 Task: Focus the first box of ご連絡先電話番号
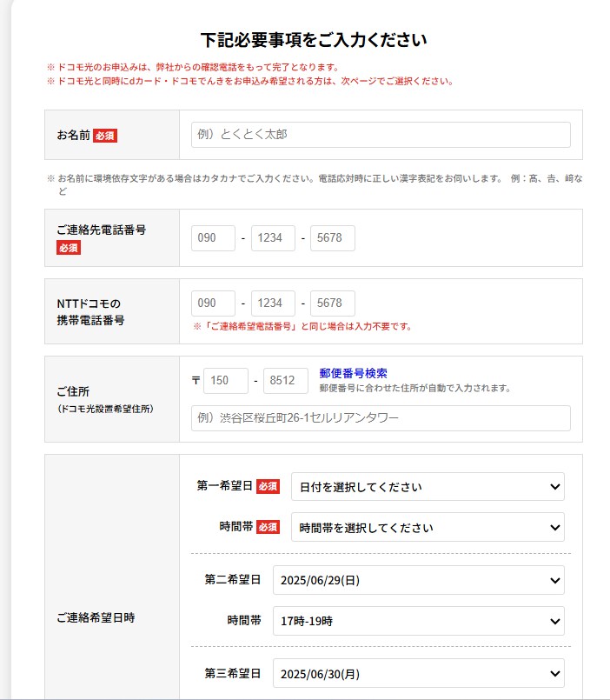[x=213, y=238]
